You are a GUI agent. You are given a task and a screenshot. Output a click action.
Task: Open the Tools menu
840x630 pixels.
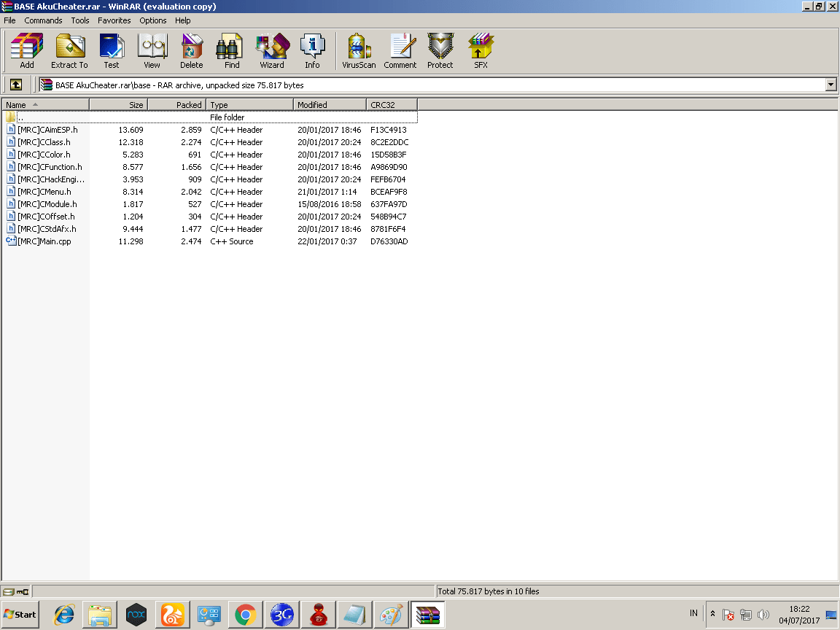79,20
